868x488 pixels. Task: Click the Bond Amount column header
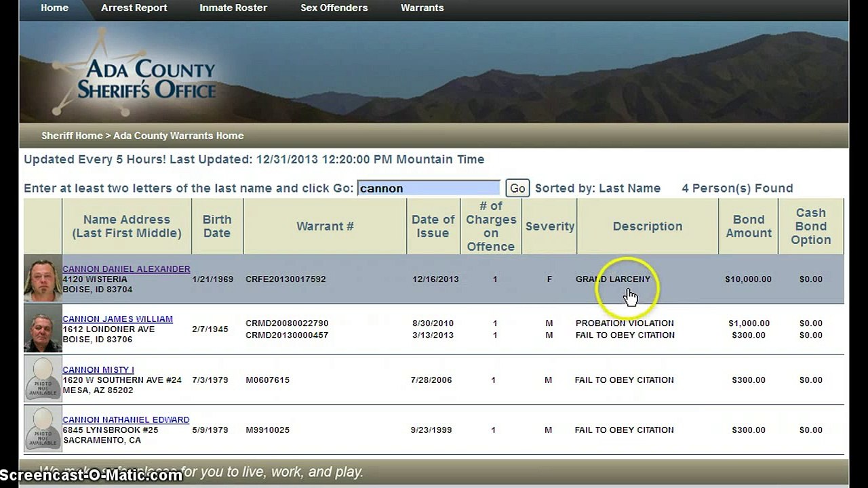[749, 226]
